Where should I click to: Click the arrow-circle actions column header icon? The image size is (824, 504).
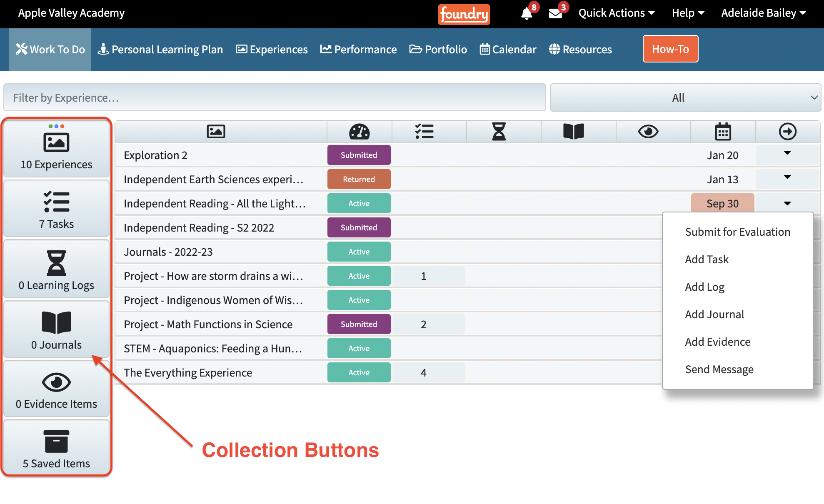(787, 132)
